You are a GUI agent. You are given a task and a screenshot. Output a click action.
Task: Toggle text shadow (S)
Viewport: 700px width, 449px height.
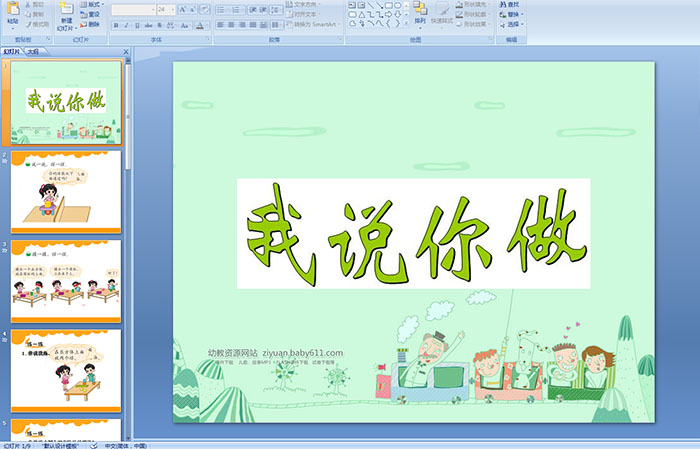pyautogui.click(x=159, y=25)
